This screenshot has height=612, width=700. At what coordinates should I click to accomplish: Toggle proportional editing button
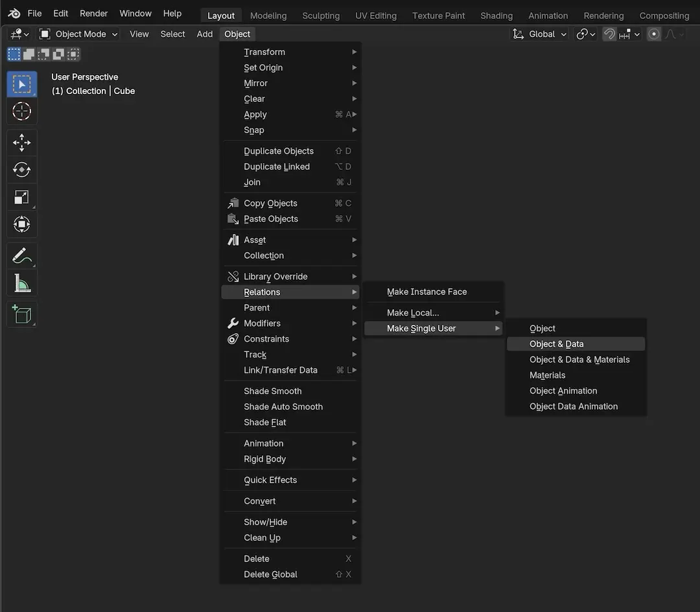(x=654, y=34)
